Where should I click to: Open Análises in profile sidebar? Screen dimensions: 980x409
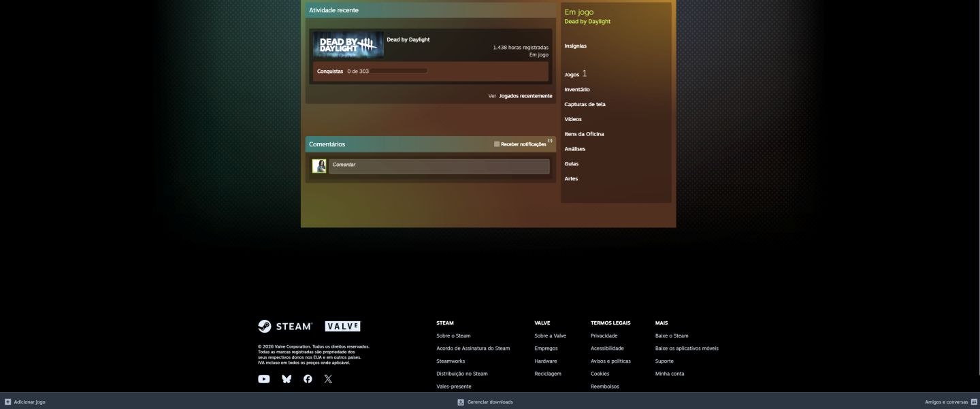574,149
